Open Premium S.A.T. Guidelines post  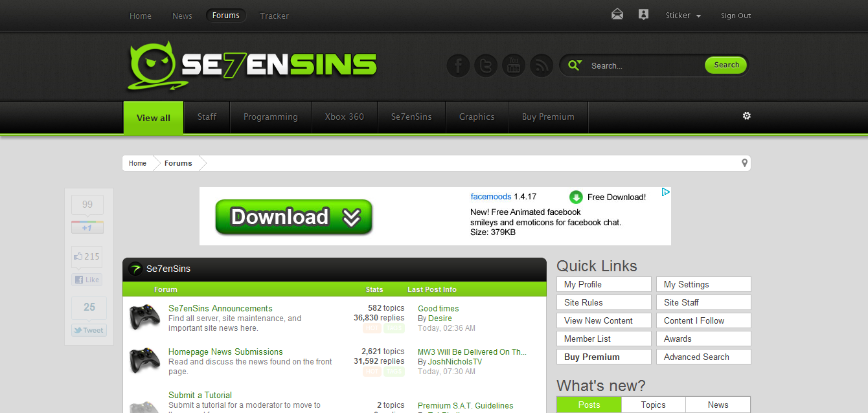click(466, 406)
